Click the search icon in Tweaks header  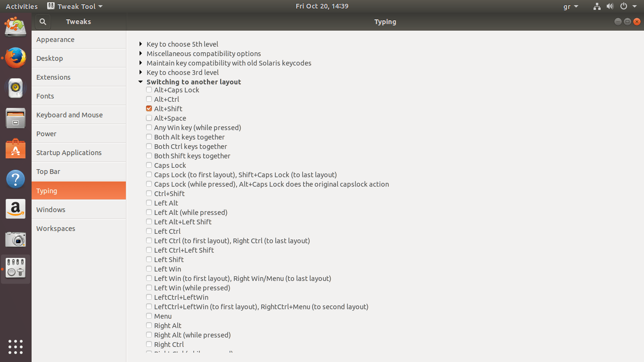(x=42, y=22)
